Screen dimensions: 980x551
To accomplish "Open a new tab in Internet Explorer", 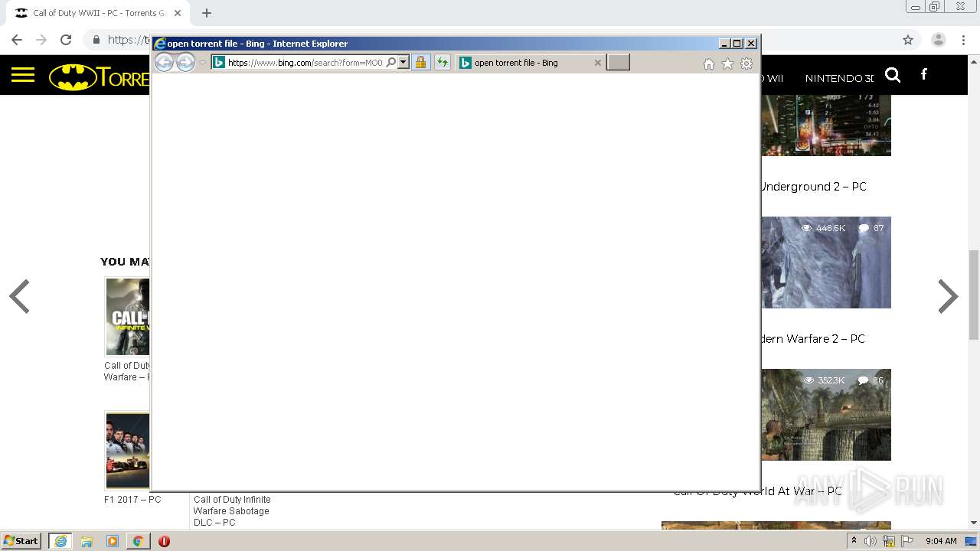I will pyautogui.click(x=618, y=63).
